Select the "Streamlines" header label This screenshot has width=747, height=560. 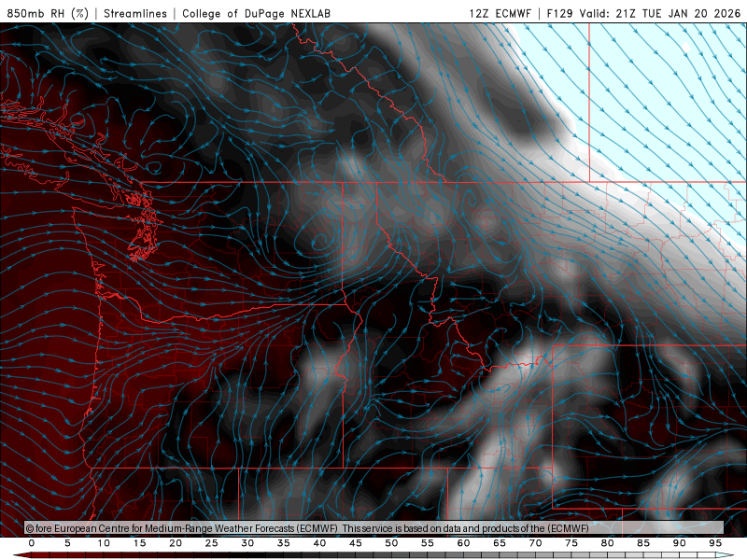pyautogui.click(x=135, y=13)
